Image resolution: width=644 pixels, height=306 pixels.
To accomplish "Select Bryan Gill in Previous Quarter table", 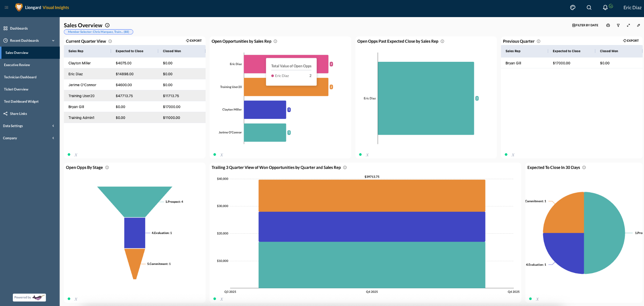I will 571,63.
